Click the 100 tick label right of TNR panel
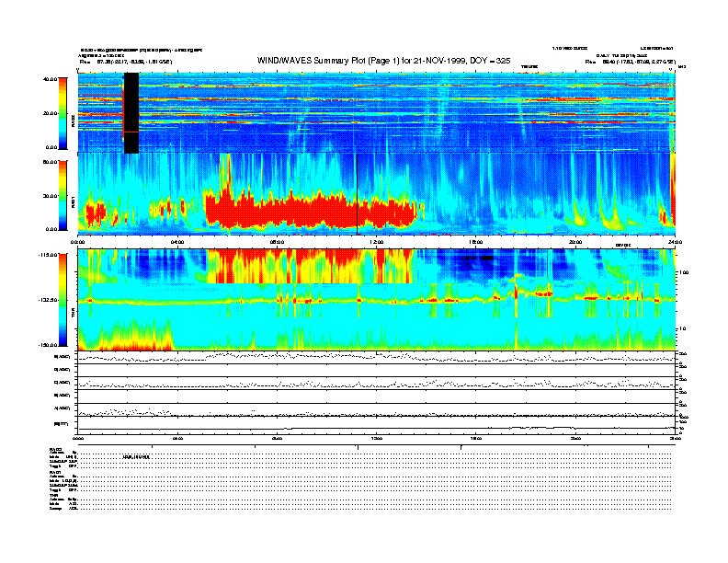Viewport: 728px width, 563px height. click(x=684, y=272)
